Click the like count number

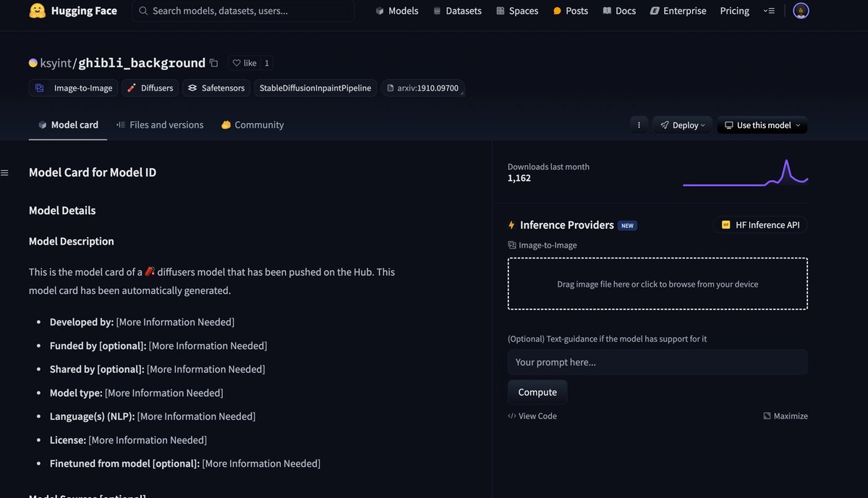[266, 63]
